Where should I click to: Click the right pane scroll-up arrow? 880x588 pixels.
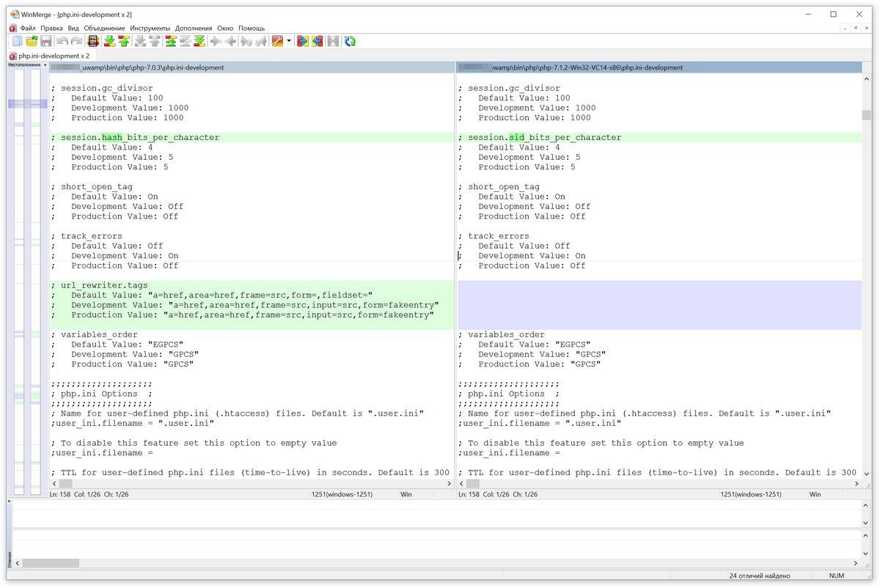coord(866,78)
